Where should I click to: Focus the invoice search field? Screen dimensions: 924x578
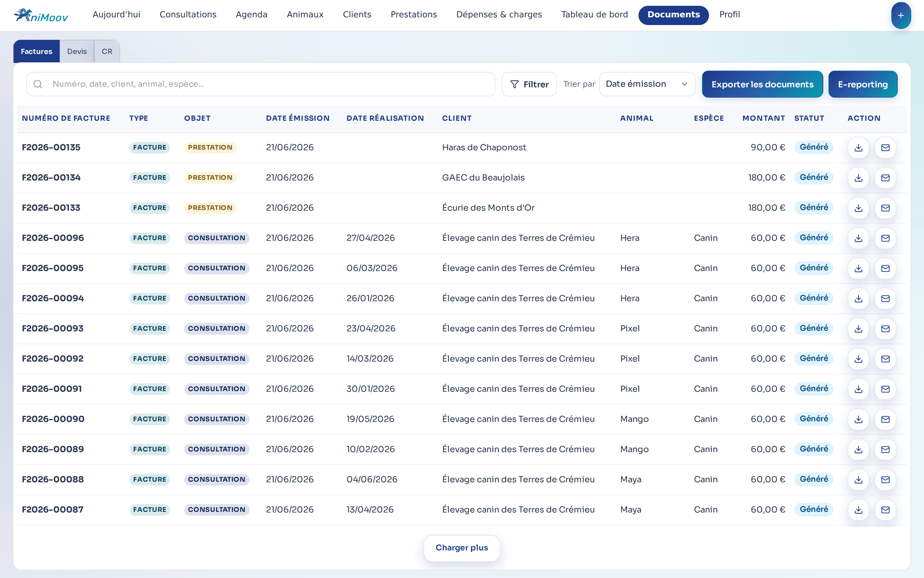[261, 84]
